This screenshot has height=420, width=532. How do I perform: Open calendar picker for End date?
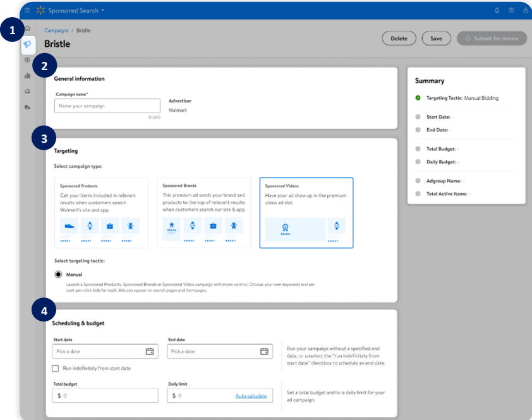pos(264,351)
